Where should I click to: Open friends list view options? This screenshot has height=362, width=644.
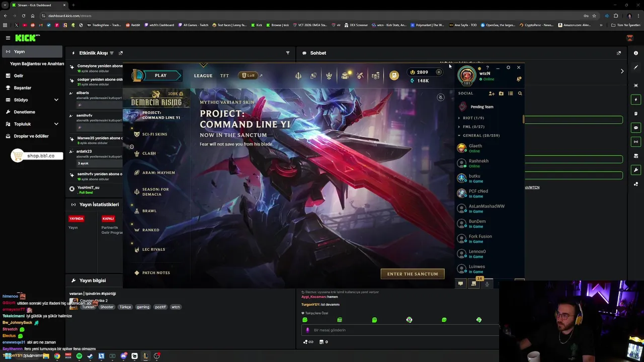tap(511, 94)
